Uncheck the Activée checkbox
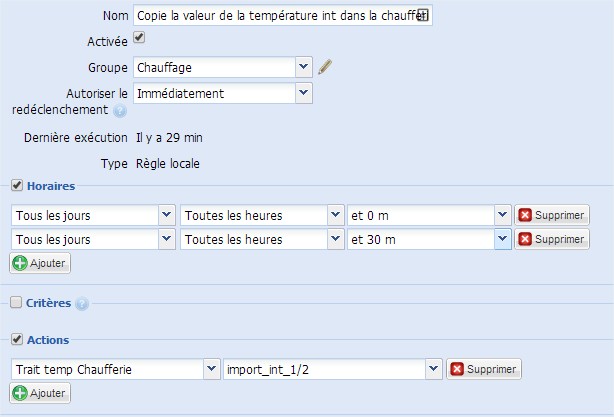Image resolution: width=614 pixels, height=417 pixels. point(139,38)
